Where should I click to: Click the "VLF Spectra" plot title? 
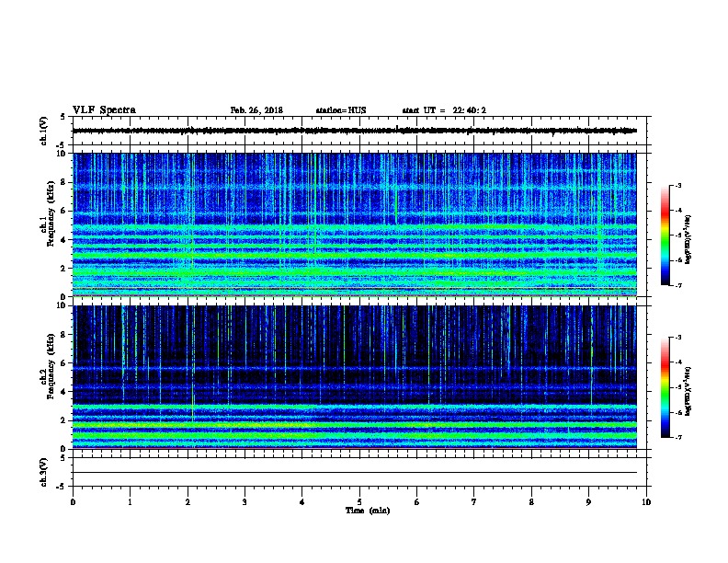coord(104,110)
